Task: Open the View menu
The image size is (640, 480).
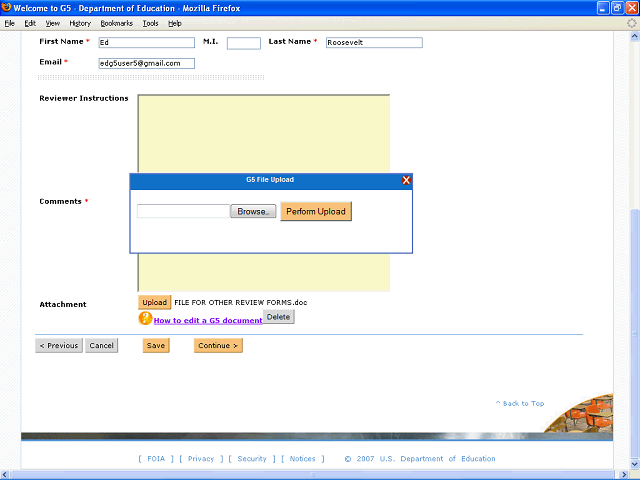Action: coord(53,23)
